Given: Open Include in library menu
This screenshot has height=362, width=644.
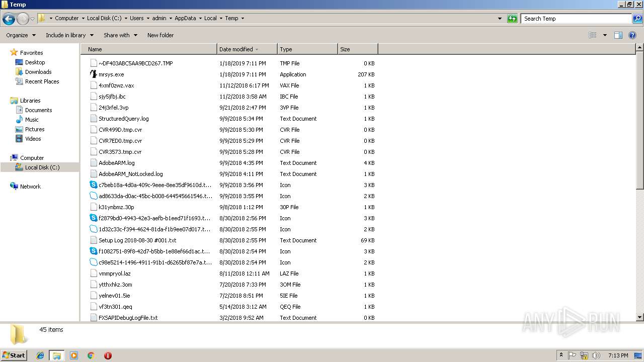Looking at the screenshot, I should (x=69, y=35).
